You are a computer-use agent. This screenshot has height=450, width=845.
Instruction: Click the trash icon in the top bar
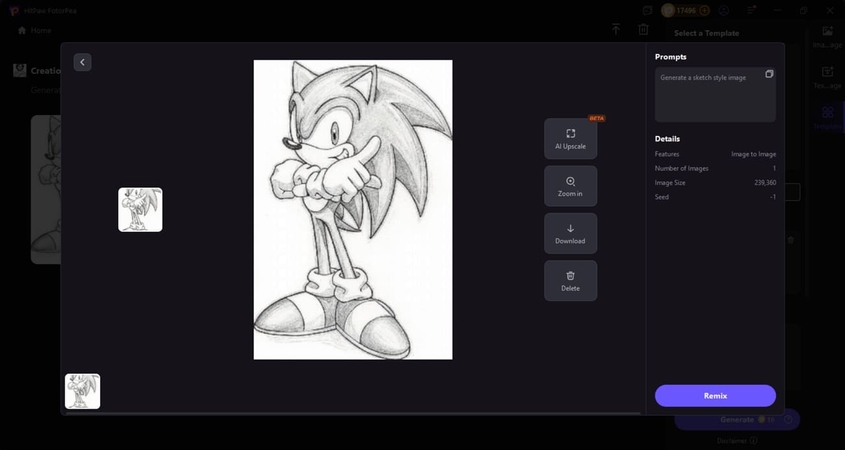643,29
